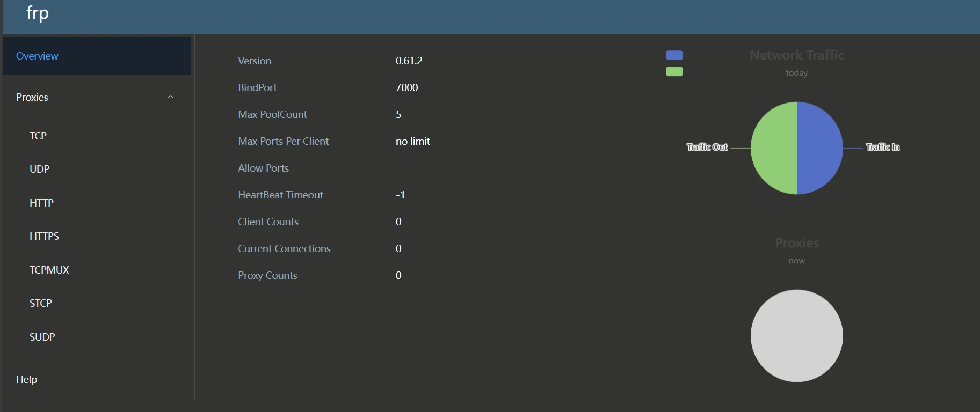Click the Traffic Out chart label
This screenshot has width=980, height=412.
(707, 147)
